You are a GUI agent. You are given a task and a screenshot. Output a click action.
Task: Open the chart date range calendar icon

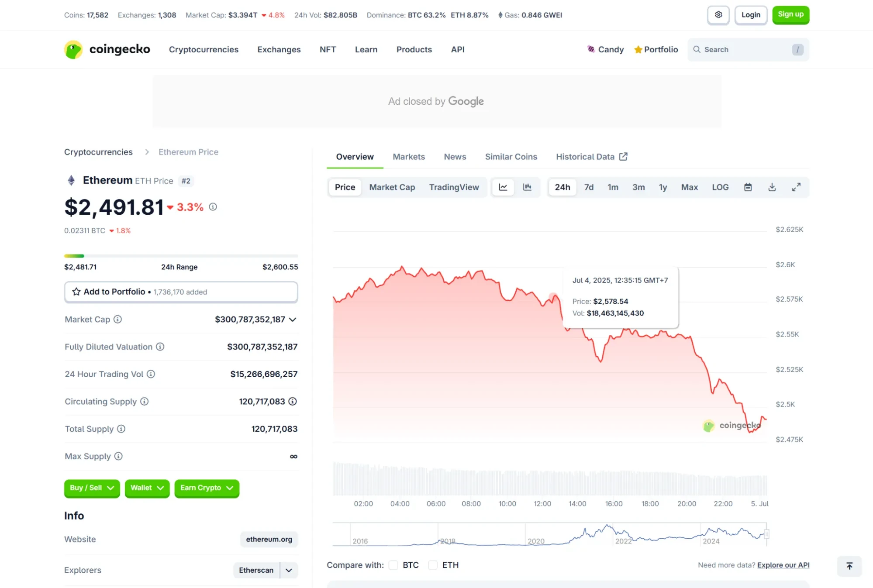tap(748, 187)
